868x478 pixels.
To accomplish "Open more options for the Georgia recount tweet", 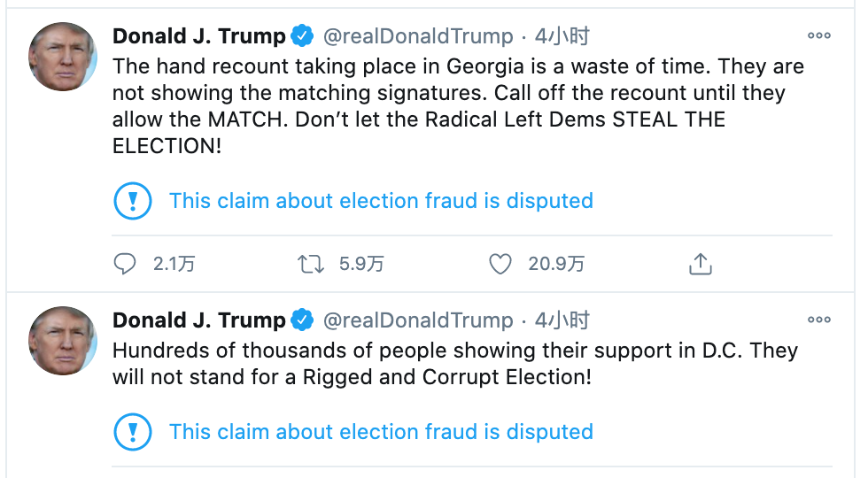I will 819,36.
